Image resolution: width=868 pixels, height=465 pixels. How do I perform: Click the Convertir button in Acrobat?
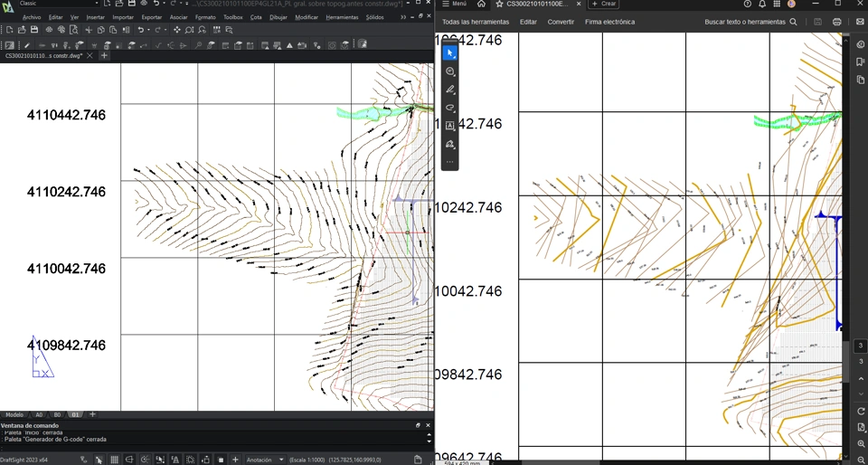click(561, 22)
